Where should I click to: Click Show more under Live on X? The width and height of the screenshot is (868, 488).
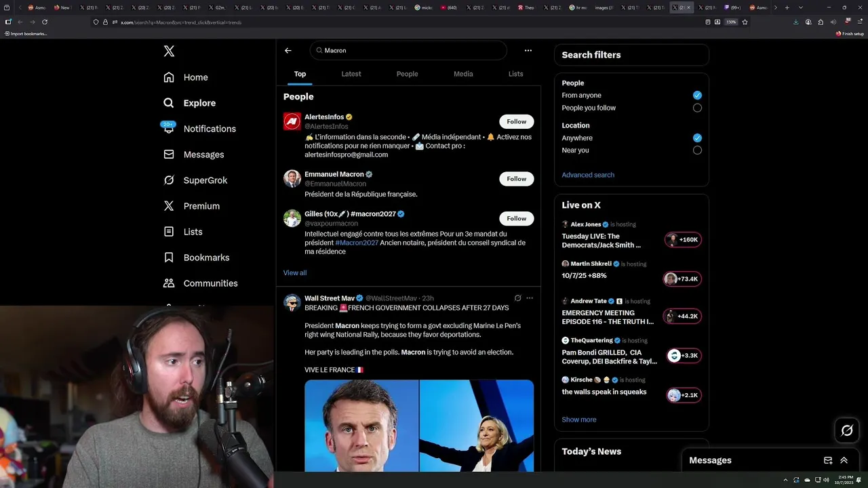[x=579, y=420]
